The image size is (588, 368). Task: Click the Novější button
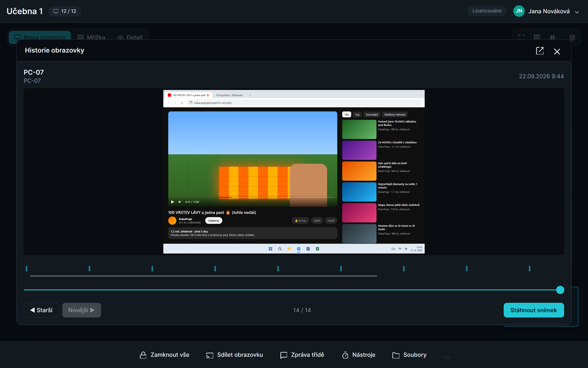point(81,310)
